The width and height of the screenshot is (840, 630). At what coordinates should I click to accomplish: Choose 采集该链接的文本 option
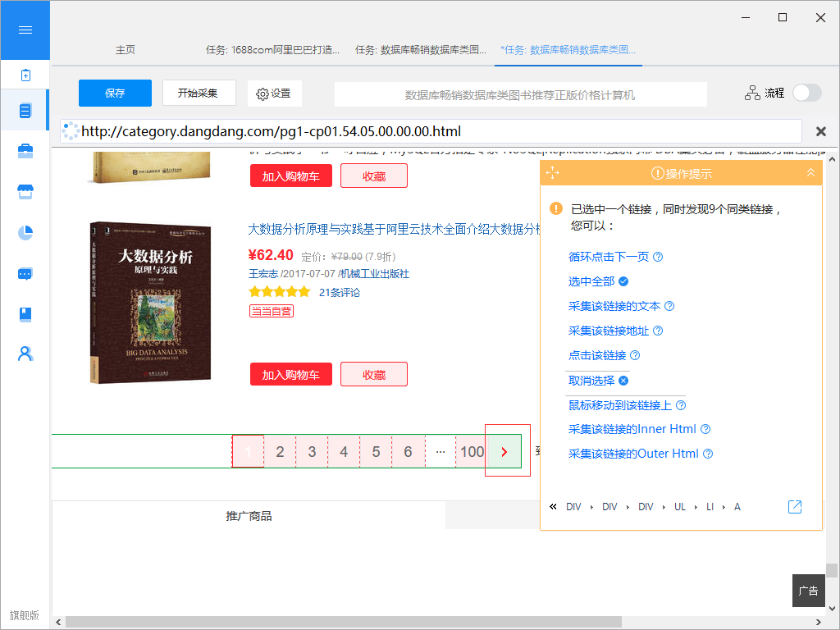coord(614,306)
